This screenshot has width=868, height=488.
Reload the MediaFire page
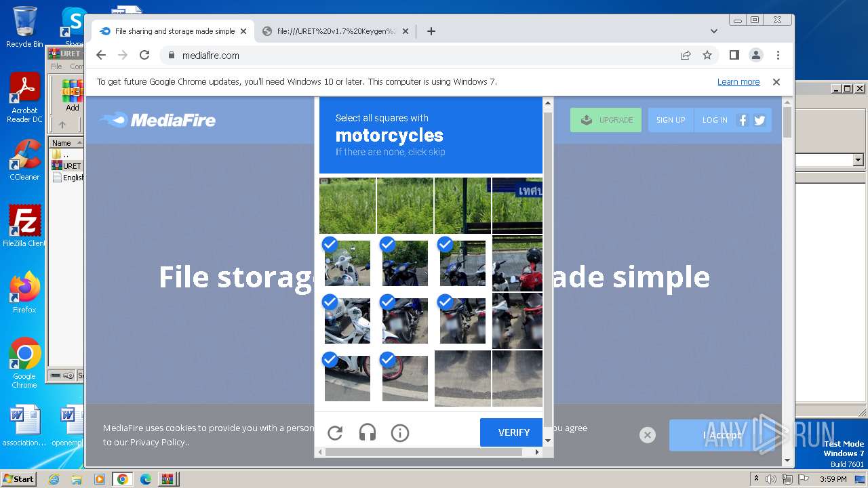144,55
